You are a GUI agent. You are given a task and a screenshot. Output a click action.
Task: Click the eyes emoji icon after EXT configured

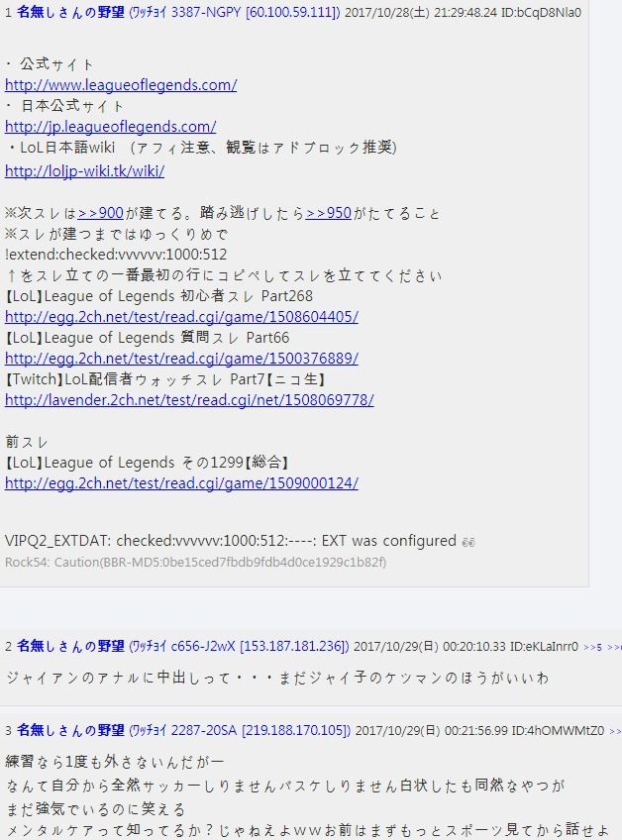[x=468, y=542]
